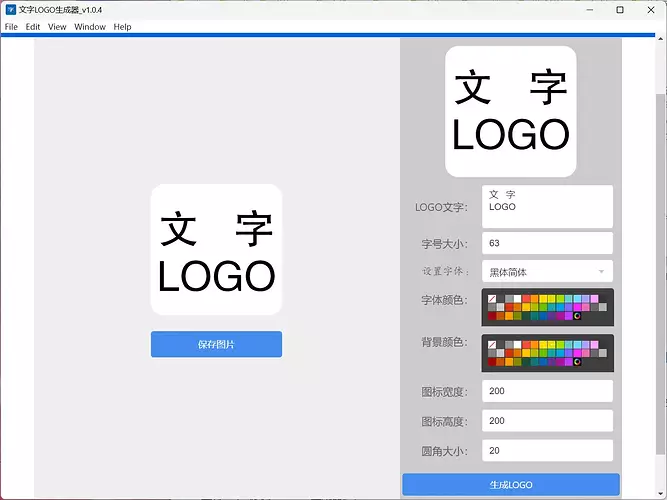Pick the white swatch in the 字体颜色 palette

pos(518,299)
